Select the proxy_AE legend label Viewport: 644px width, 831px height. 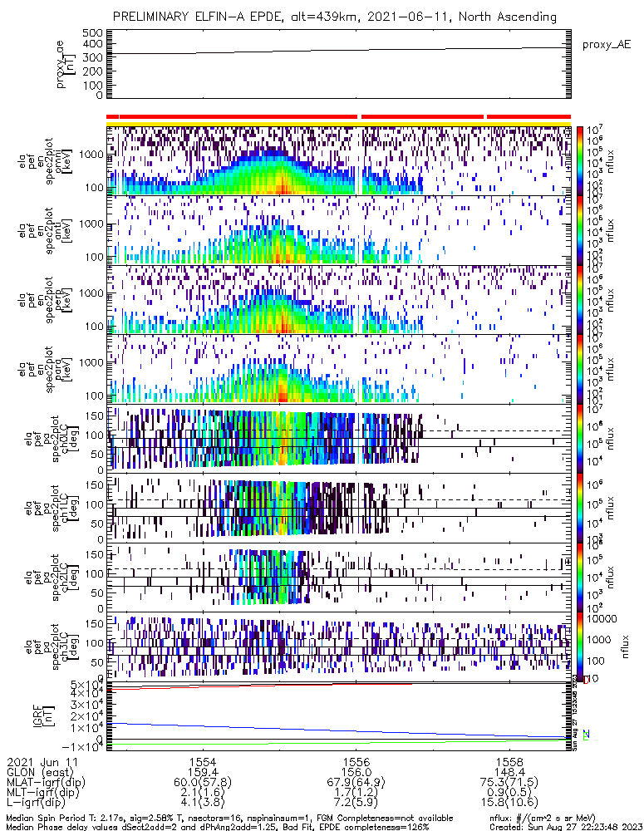tap(607, 45)
